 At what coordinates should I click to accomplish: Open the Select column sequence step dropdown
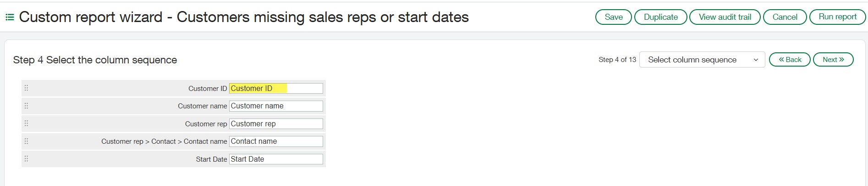click(702, 60)
